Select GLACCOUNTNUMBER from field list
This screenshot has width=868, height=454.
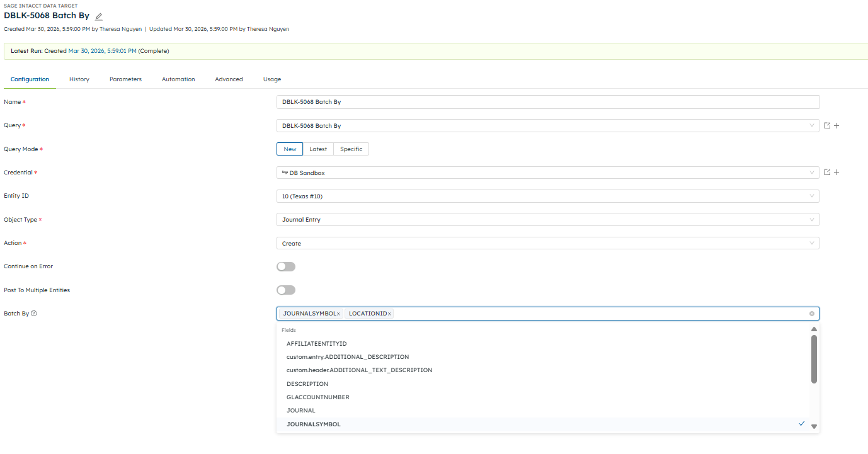(318, 397)
